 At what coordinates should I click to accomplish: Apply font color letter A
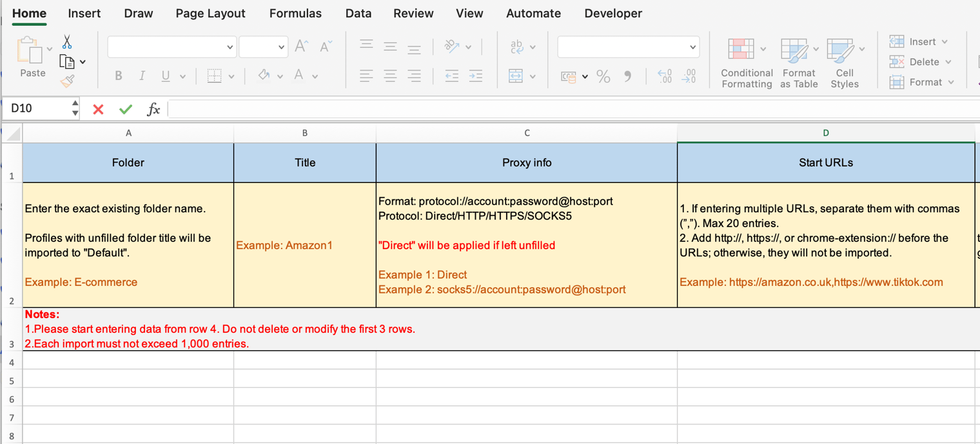pyautogui.click(x=299, y=76)
